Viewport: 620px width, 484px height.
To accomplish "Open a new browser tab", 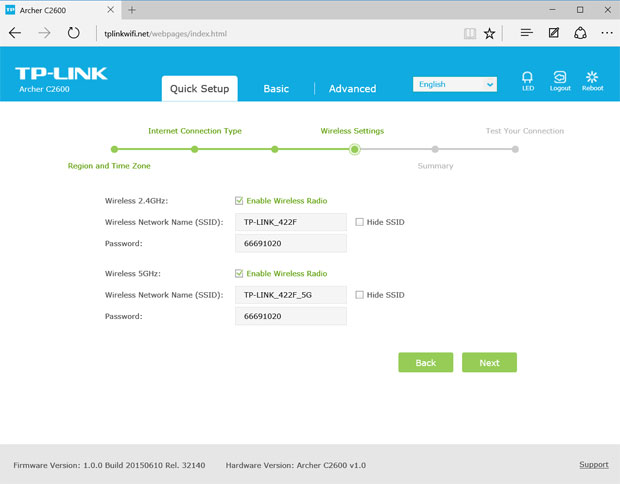I will (x=132, y=10).
